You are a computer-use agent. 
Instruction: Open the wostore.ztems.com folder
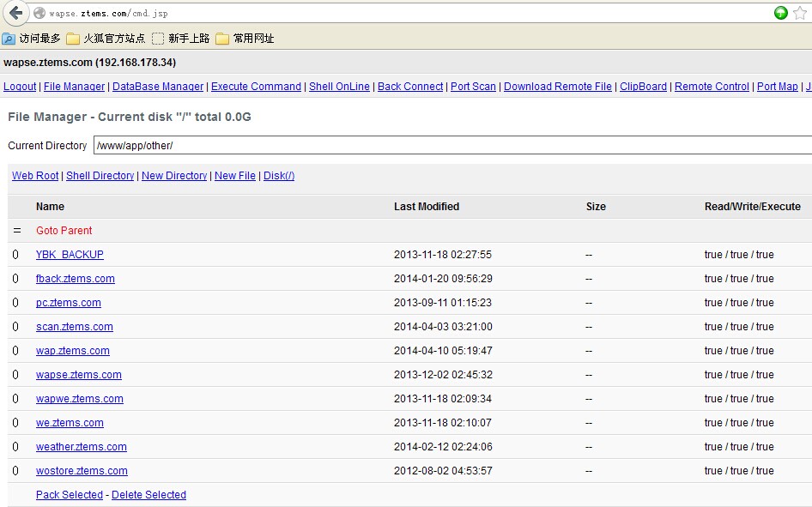(x=82, y=471)
